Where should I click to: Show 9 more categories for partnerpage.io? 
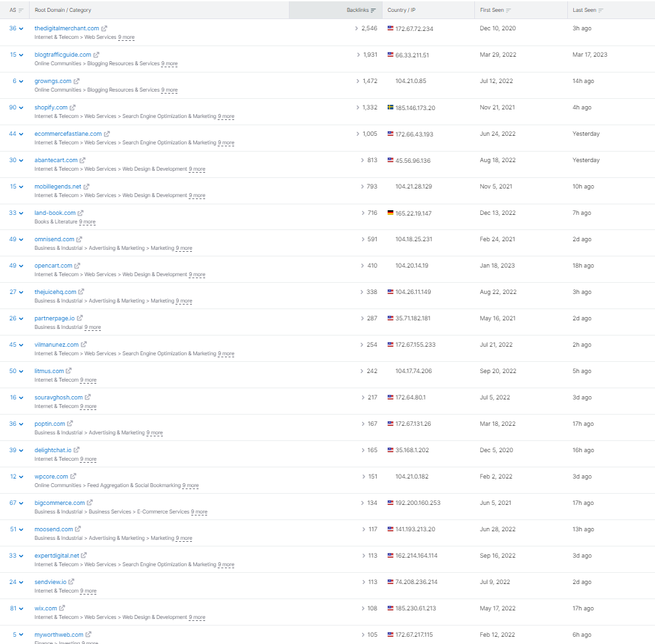[x=93, y=327]
